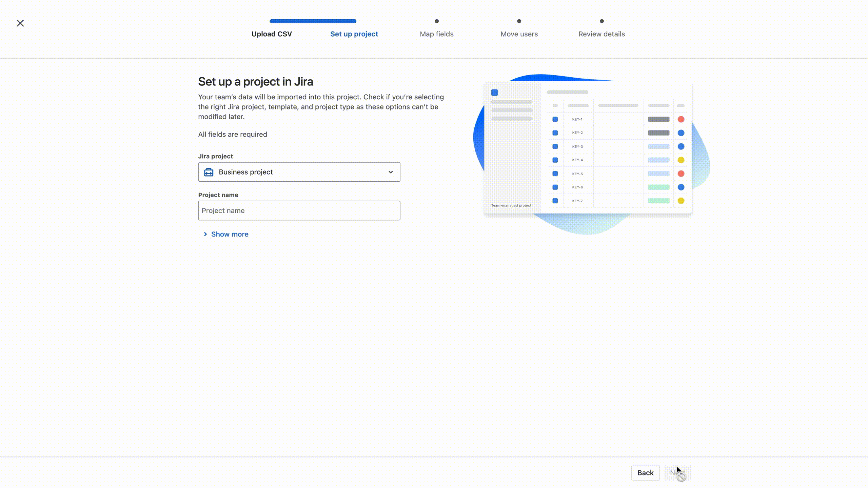This screenshot has width=868, height=488.
Task: Select the Set up project step
Action: click(354, 34)
